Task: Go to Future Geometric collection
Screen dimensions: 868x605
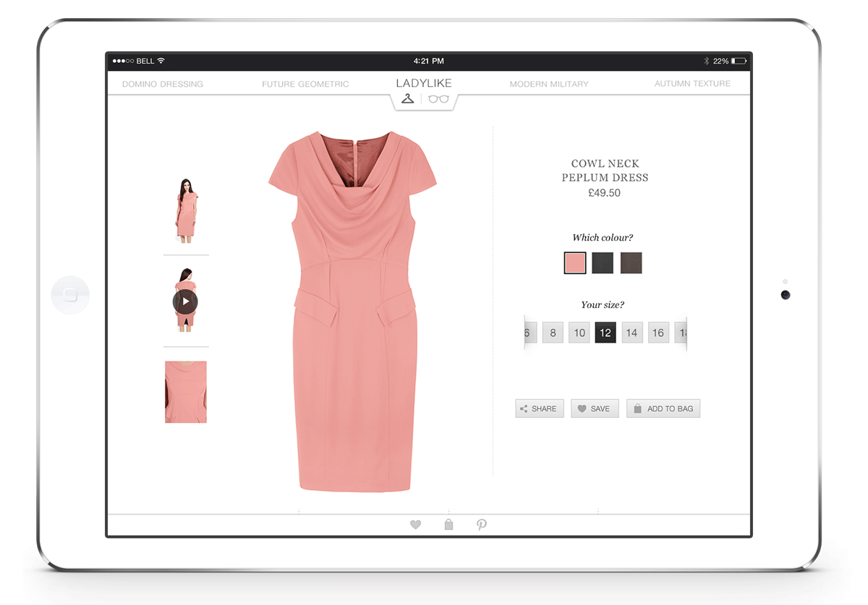Action: (305, 84)
